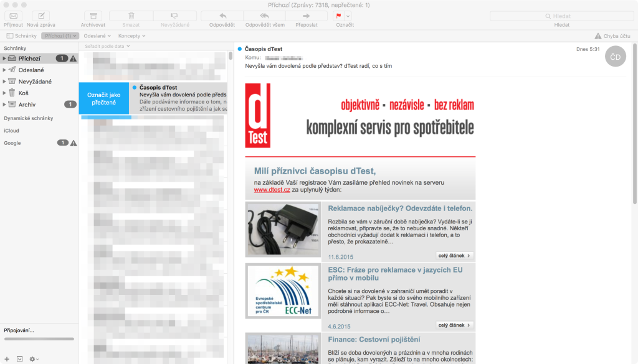Click the dTest logo image
638x364 pixels.
257,115
